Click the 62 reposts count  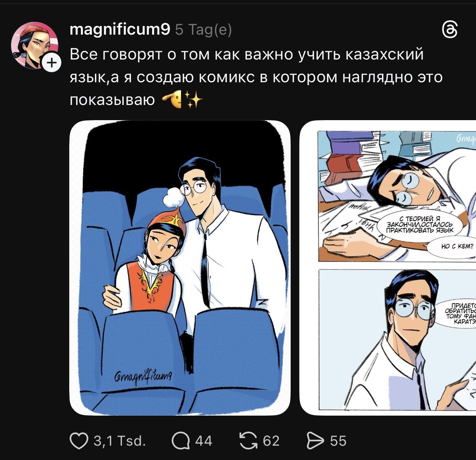point(271,441)
